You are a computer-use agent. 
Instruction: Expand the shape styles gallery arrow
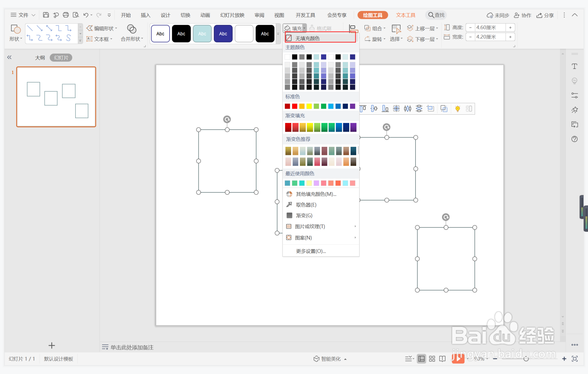pos(278,34)
